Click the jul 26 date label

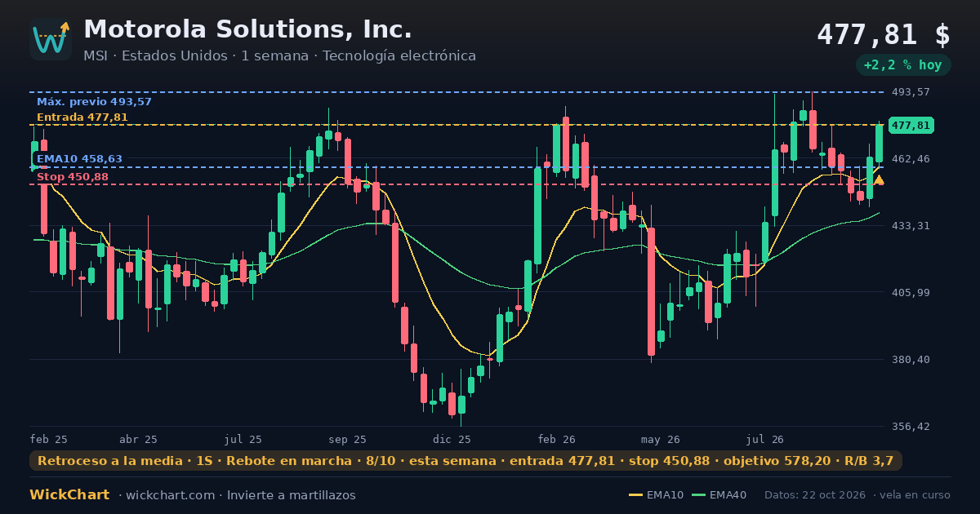765,439
